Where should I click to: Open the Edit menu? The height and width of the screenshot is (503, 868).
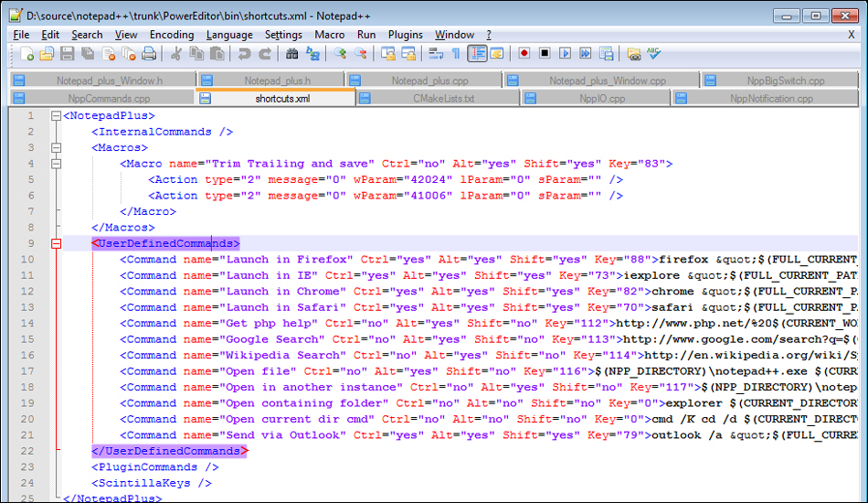(x=50, y=35)
